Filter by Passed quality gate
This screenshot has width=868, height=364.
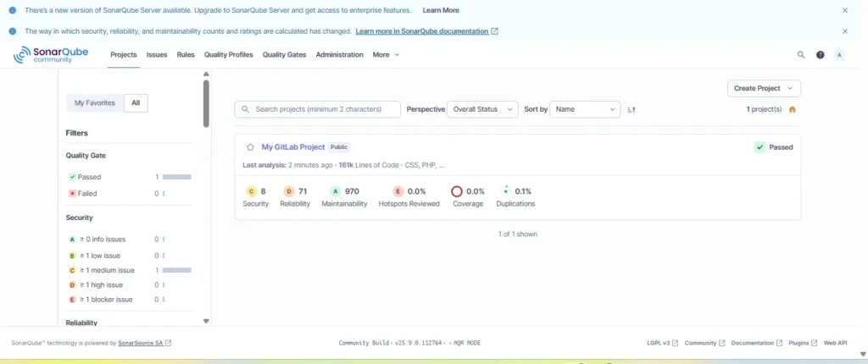tap(88, 177)
